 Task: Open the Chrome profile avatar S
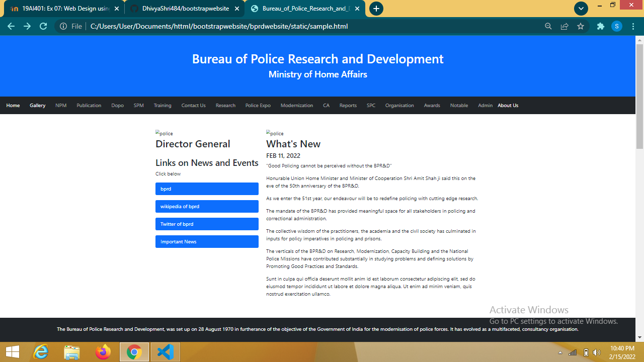617,26
